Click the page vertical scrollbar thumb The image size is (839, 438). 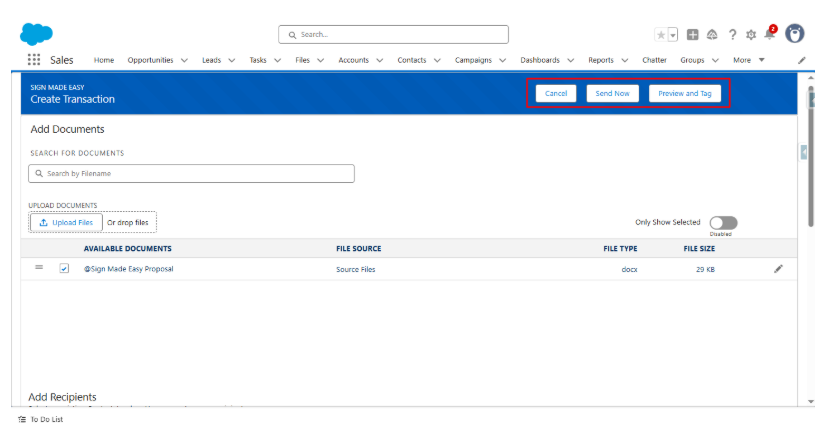pyautogui.click(x=811, y=156)
